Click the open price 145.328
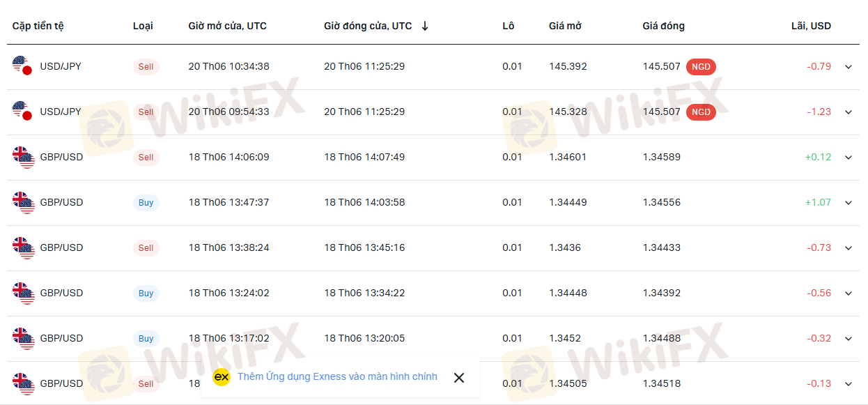 click(x=568, y=112)
